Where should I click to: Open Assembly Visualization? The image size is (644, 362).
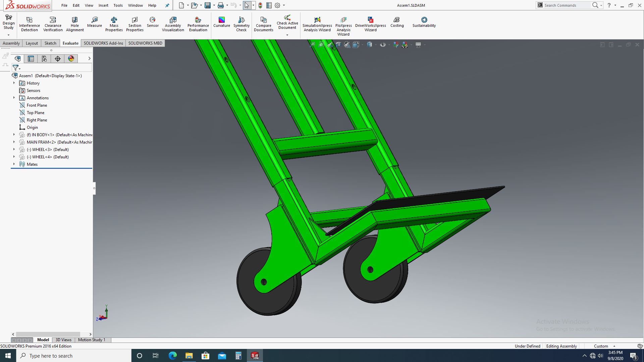tap(173, 24)
